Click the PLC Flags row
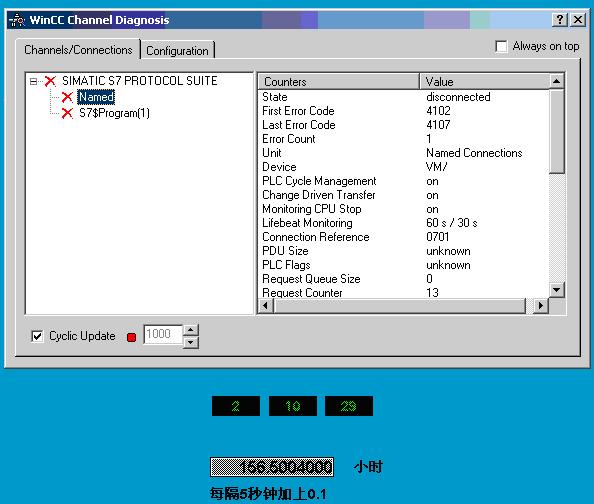 (x=403, y=265)
